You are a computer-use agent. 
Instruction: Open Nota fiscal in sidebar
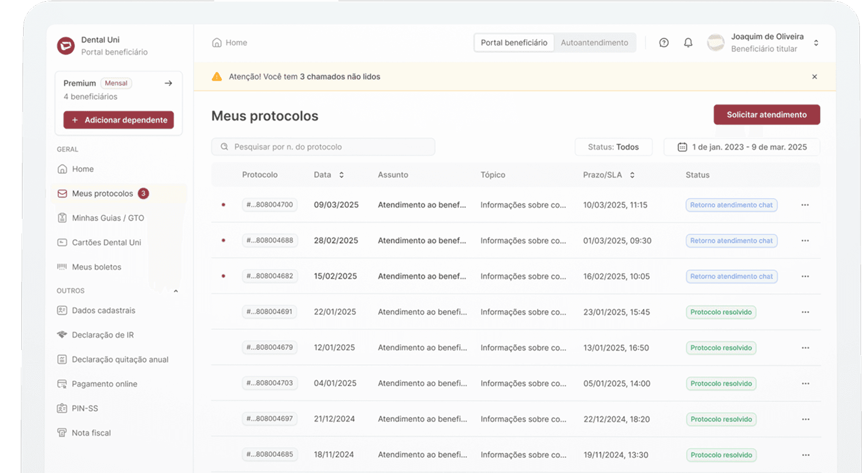91,433
